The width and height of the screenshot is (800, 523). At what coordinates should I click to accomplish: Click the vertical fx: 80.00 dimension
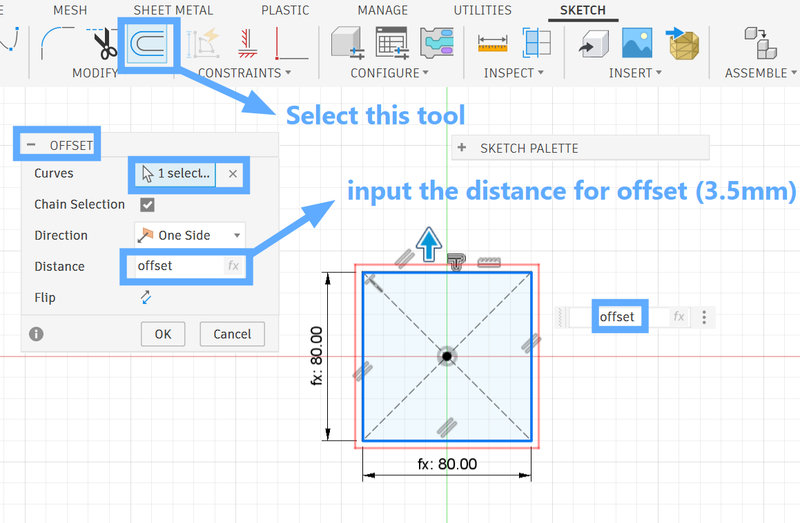coord(316,356)
